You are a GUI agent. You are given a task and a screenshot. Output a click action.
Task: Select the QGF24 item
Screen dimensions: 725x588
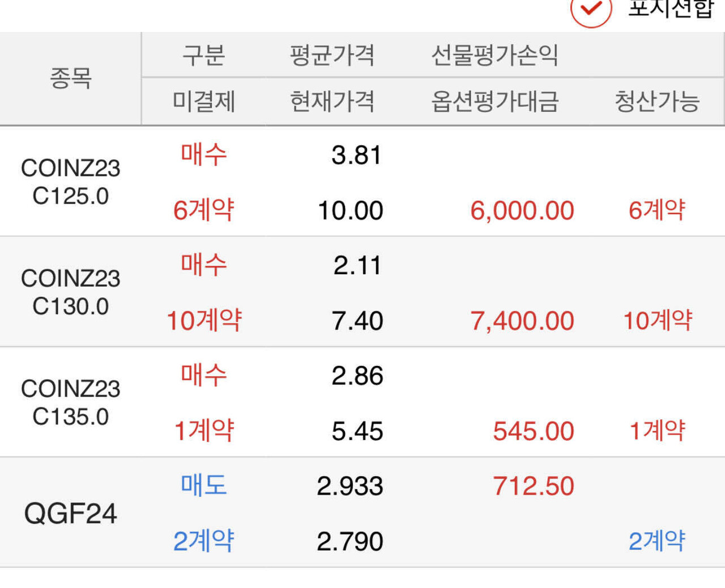pyautogui.click(x=71, y=513)
